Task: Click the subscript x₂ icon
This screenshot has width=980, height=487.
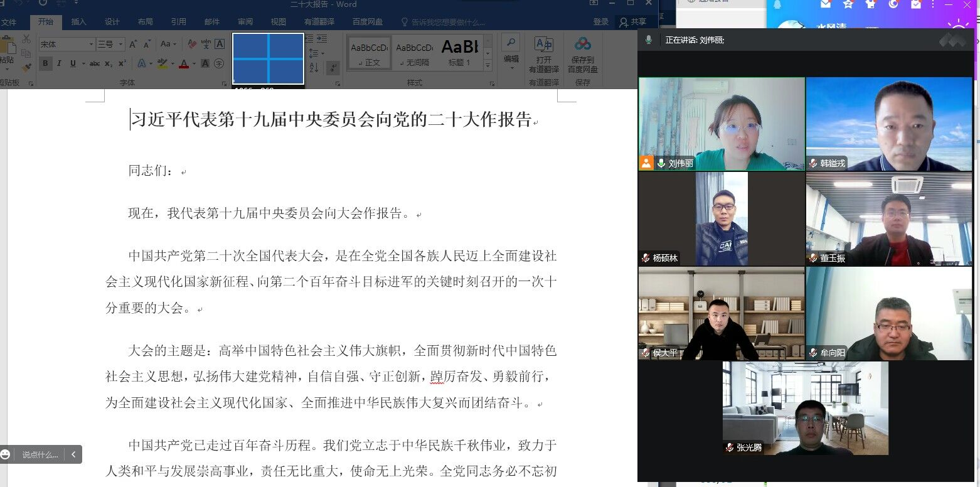Action: click(109, 63)
